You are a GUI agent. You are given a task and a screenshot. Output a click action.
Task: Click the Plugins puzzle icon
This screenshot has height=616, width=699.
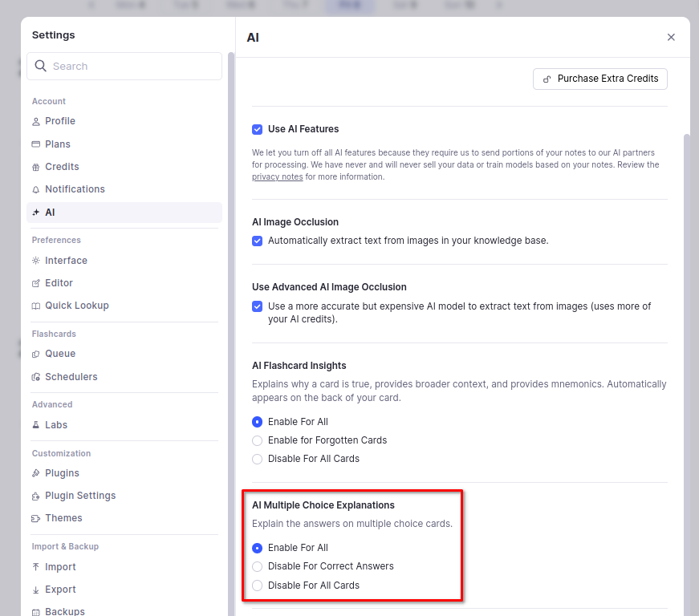coord(36,473)
